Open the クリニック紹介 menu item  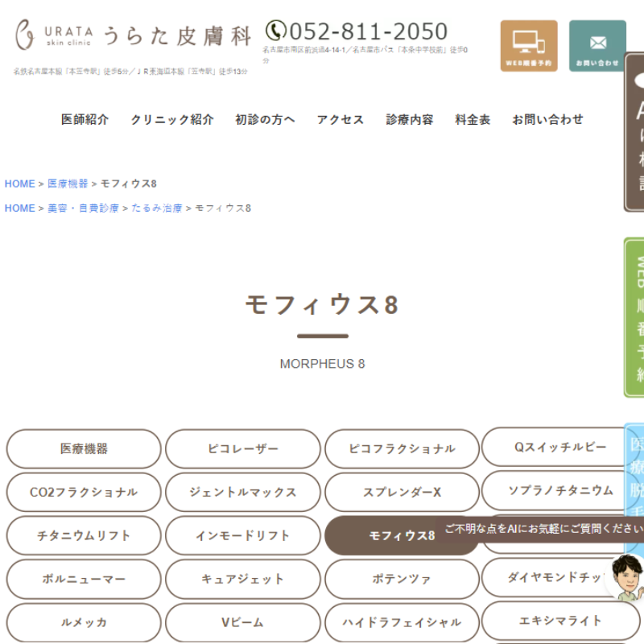pos(172,119)
